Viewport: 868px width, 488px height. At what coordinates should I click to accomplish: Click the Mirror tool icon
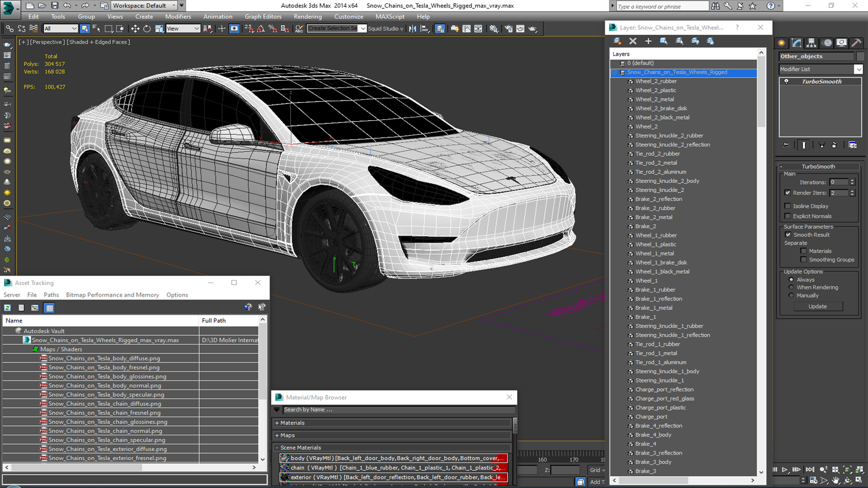click(x=412, y=28)
